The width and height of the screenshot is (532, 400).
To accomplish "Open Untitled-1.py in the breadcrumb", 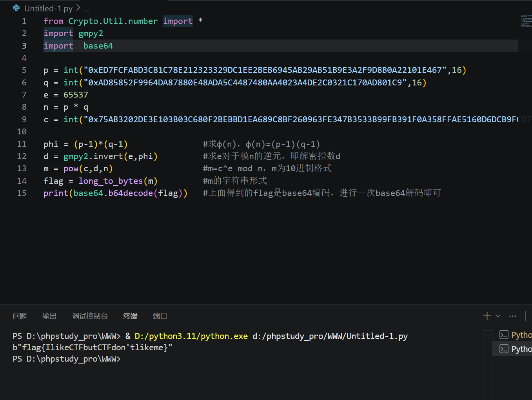I will coord(48,8).
